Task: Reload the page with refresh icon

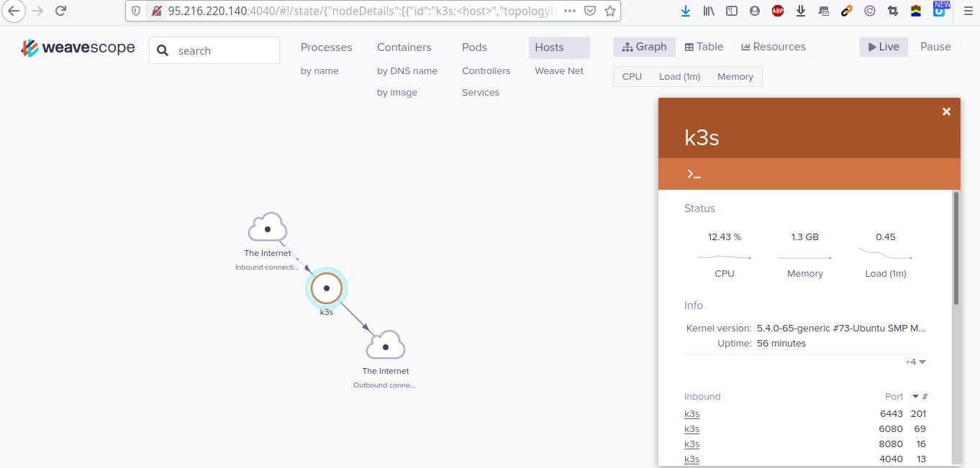Action: pos(61,11)
